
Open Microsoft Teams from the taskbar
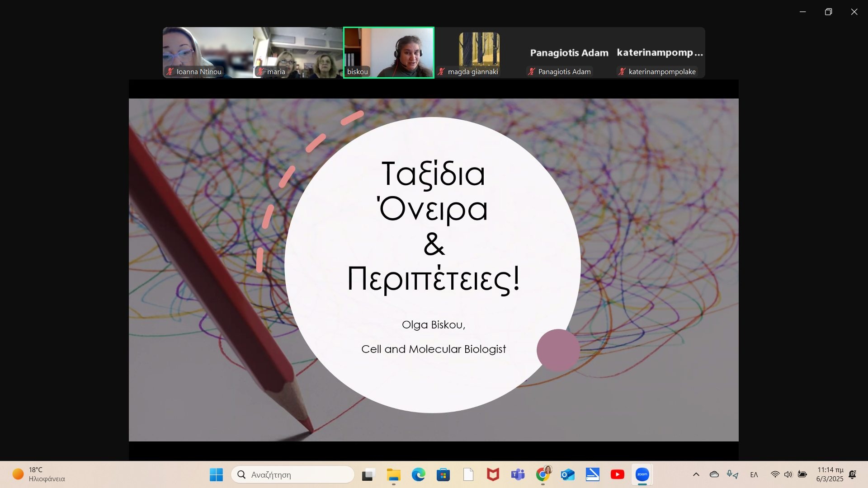tap(518, 474)
